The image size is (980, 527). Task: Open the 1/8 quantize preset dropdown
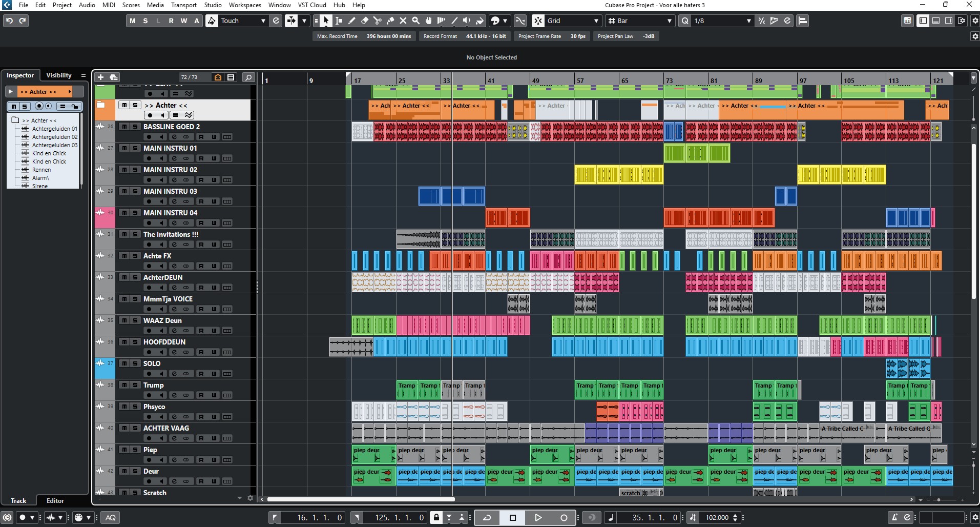click(748, 21)
